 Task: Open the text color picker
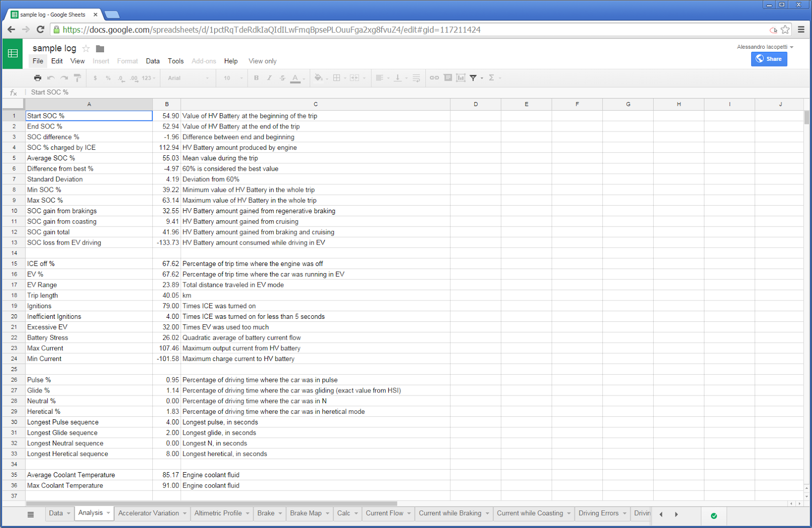[x=295, y=78]
